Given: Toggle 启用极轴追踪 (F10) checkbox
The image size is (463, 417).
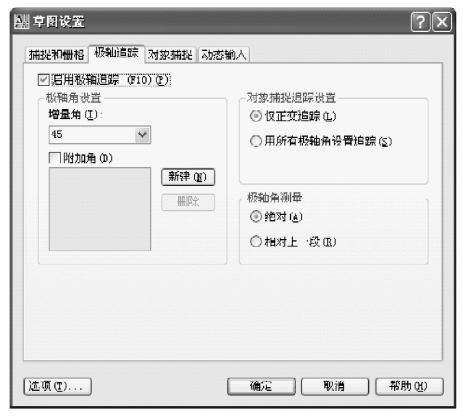Looking at the screenshot, I should point(44,80).
